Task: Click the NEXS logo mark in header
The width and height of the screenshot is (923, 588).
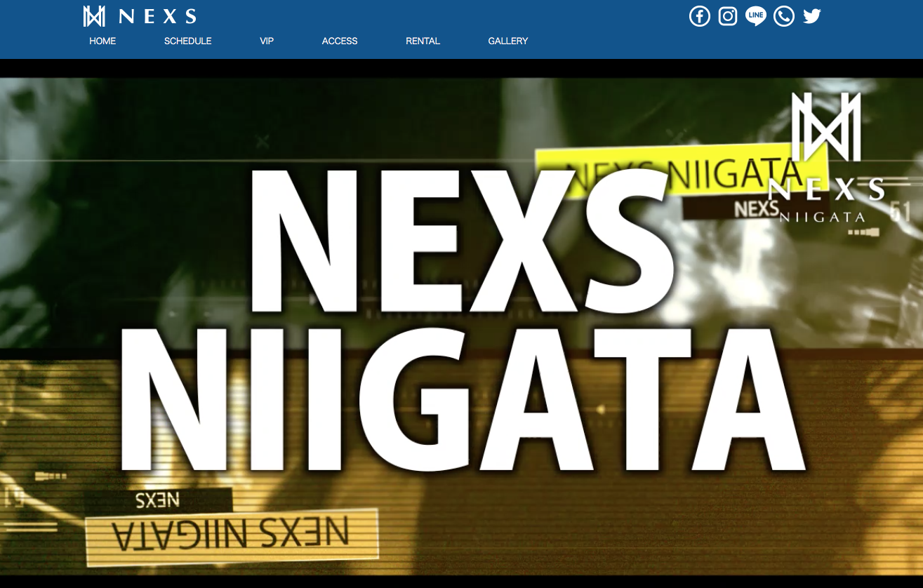Action: click(95, 15)
